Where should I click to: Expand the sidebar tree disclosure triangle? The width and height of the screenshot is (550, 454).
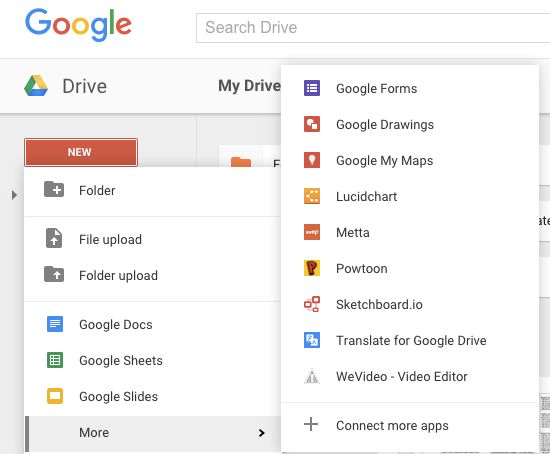pyautogui.click(x=14, y=195)
